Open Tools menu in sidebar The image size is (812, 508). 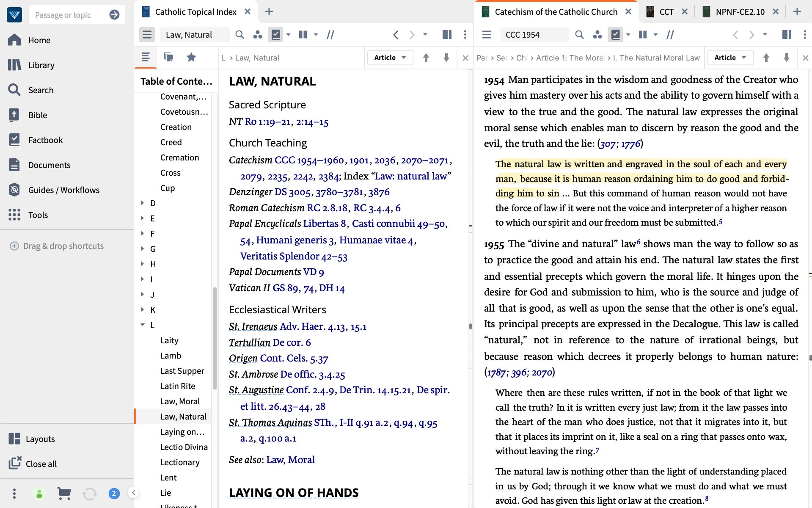(38, 215)
